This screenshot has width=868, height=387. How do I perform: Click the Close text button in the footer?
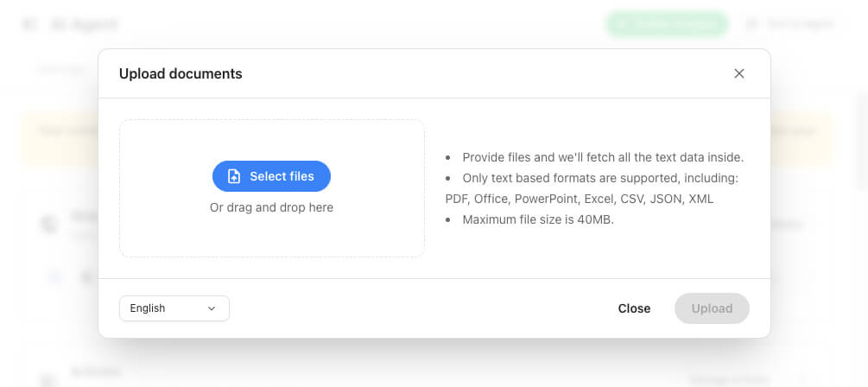pyautogui.click(x=635, y=308)
